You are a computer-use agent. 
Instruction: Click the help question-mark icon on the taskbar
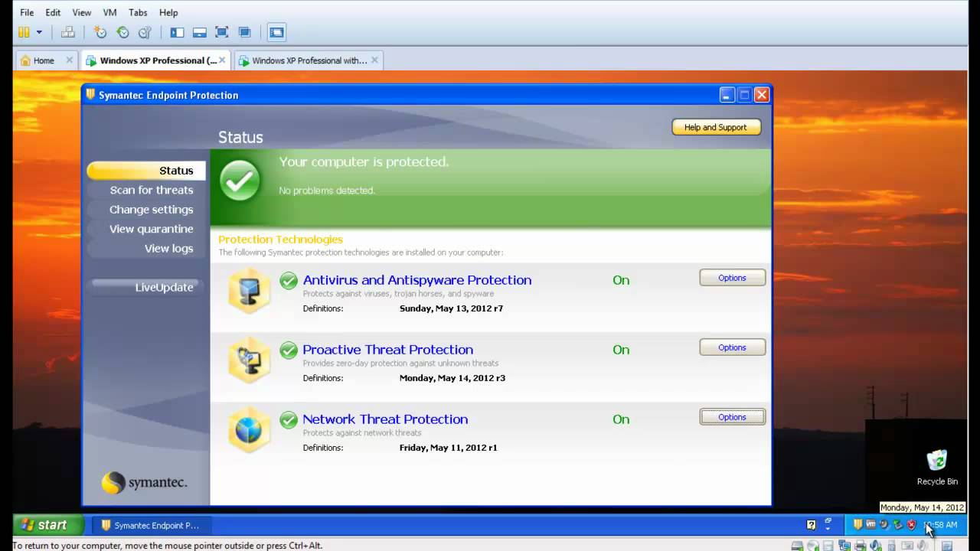point(812,525)
